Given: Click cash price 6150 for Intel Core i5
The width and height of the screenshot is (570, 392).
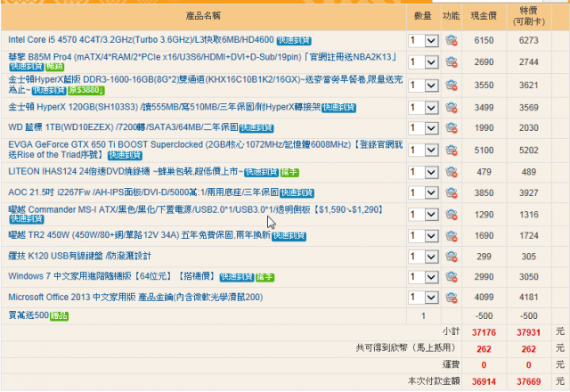Looking at the screenshot, I should pos(484,40).
